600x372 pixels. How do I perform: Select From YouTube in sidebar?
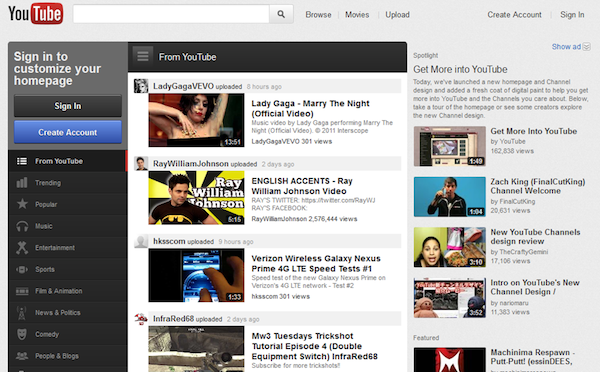[67, 161]
